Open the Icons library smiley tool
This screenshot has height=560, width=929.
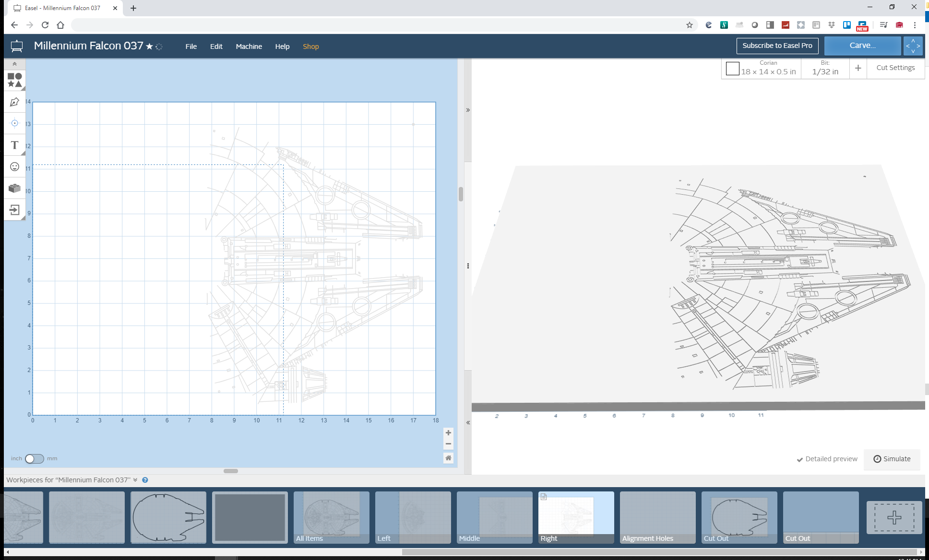pyautogui.click(x=14, y=166)
